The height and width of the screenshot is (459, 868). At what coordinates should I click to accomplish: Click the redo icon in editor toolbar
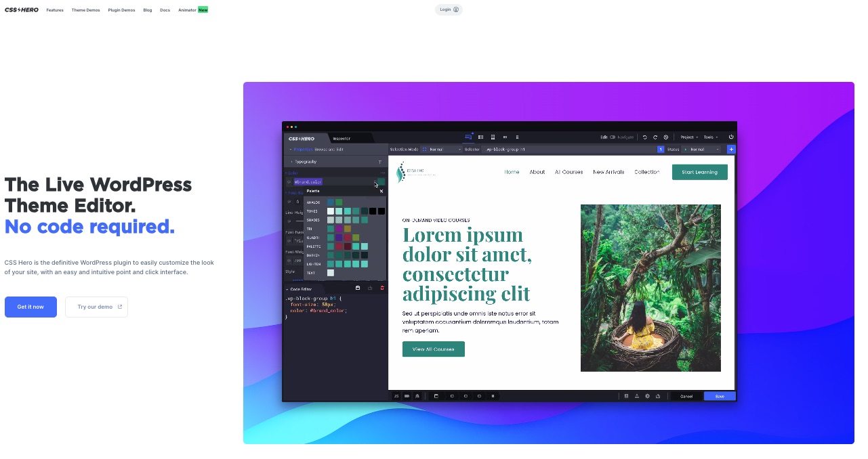[x=655, y=137]
